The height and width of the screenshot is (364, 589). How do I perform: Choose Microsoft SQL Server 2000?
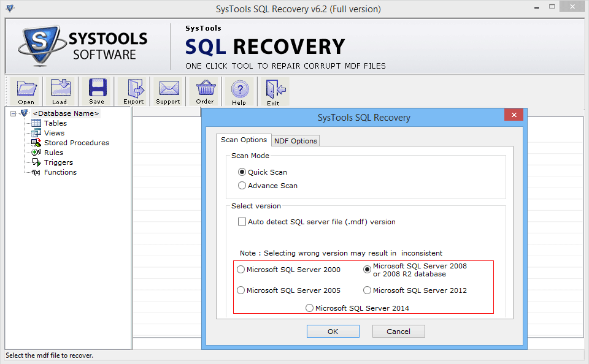241,270
